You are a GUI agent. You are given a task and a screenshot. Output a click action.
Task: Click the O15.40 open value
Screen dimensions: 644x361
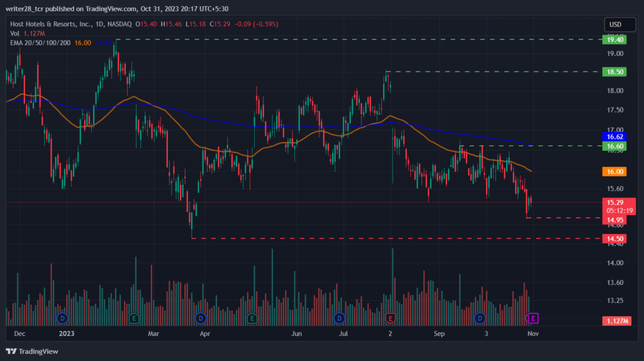[146, 25]
